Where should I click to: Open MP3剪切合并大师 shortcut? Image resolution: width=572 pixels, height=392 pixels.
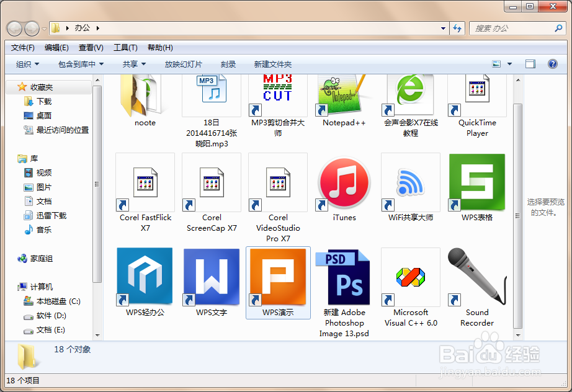pyautogui.click(x=277, y=96)
